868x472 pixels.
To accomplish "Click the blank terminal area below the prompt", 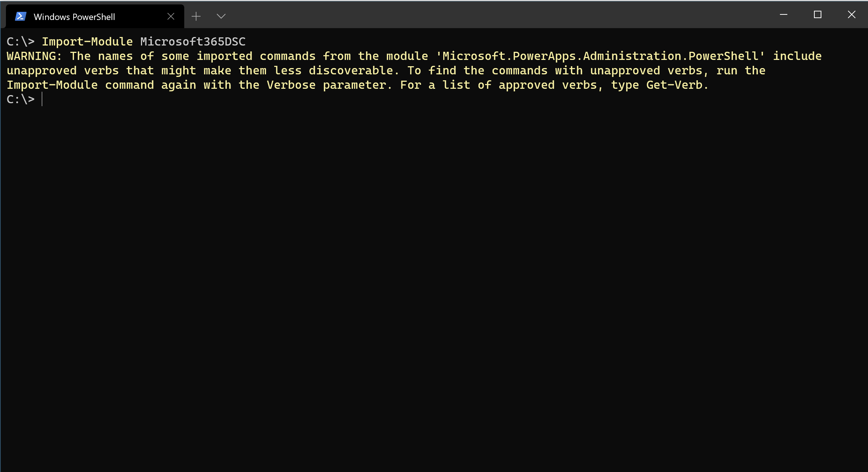I will [434, 289].
